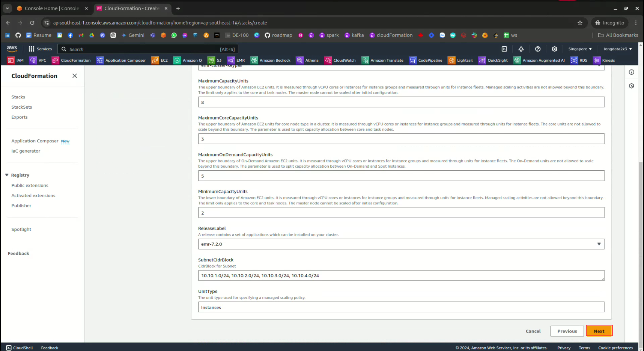Open the longdata2k3 account menu
This screenshot has width=644, height=351.
(617, 49)
